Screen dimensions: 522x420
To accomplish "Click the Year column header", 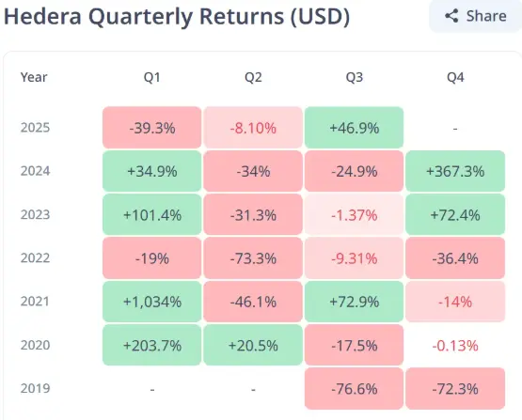I will tap(34, 77).
